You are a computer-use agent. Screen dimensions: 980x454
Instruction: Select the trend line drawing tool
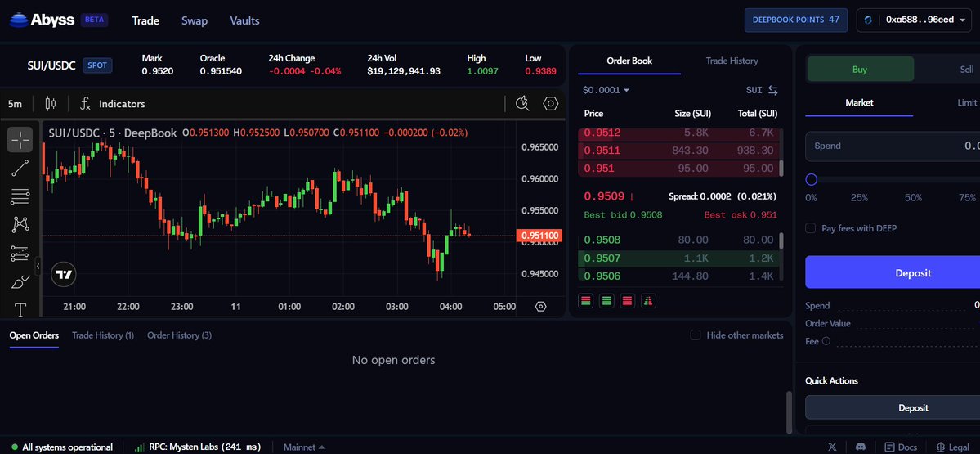[20, 168]
